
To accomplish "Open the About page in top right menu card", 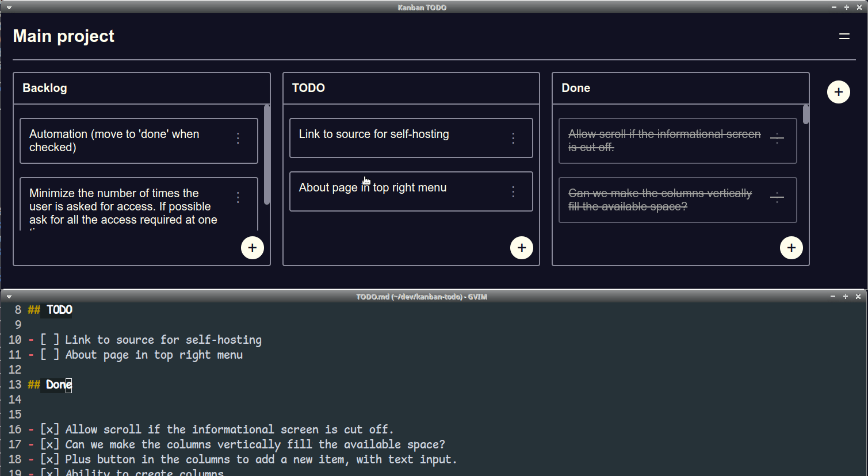I will pyautogui.click(x=411, y=191).
